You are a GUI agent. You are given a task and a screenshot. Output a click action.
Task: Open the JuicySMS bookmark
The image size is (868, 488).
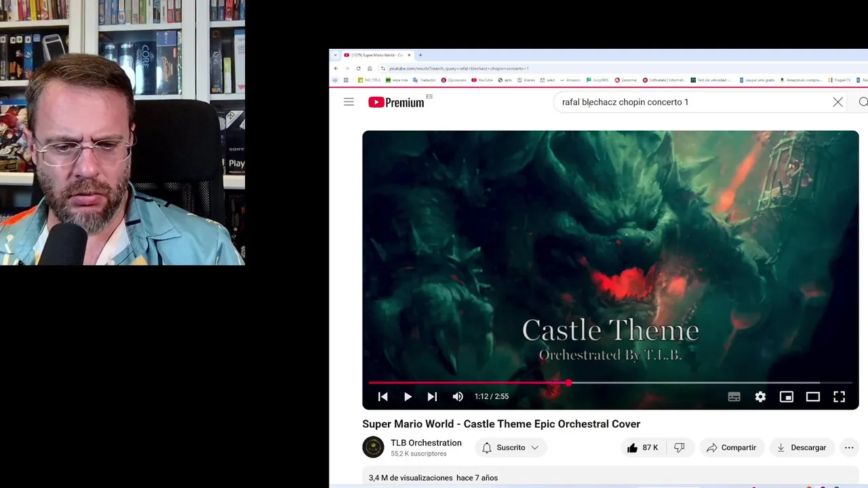[x=597, y=80]
